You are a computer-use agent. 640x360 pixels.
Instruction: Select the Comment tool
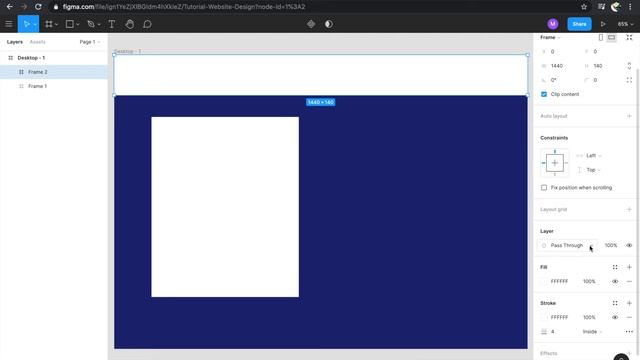[147, 24]
